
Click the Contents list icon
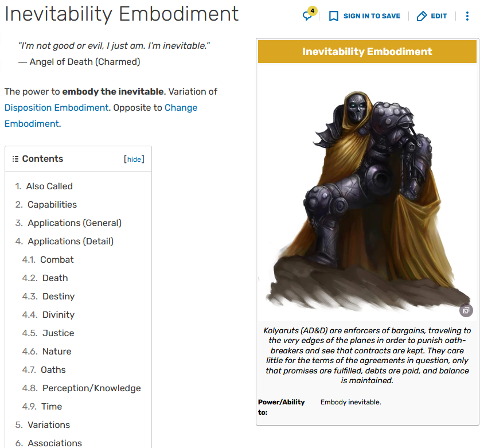click(15, 159)
